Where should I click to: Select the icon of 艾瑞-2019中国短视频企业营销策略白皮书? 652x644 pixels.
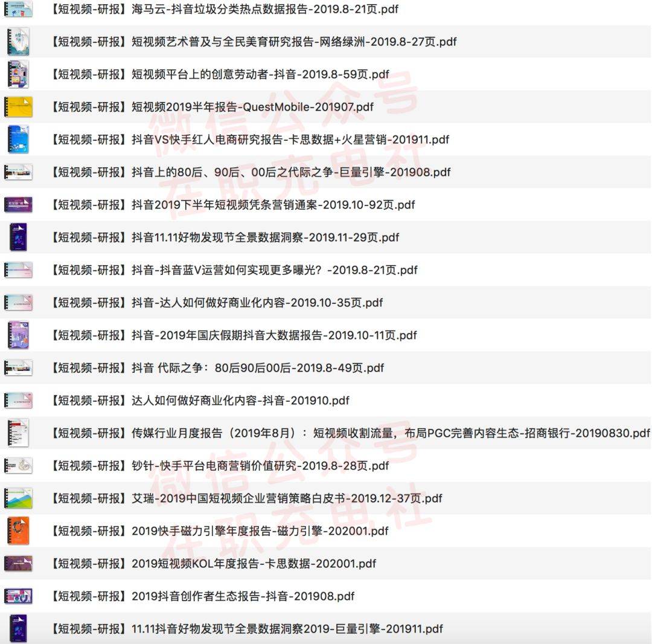point(18,498)
